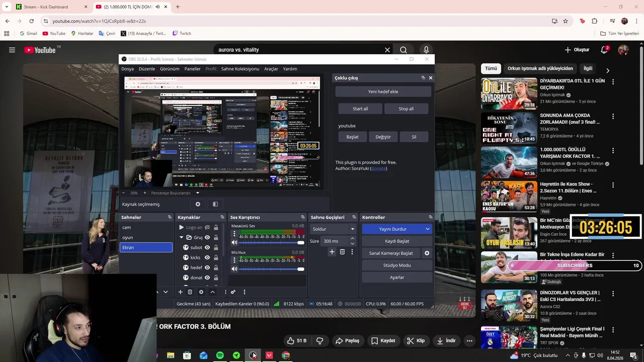The height and width of the screenshot is (362, 644).
Task: Hide the donat source
Action: [207, 278]
